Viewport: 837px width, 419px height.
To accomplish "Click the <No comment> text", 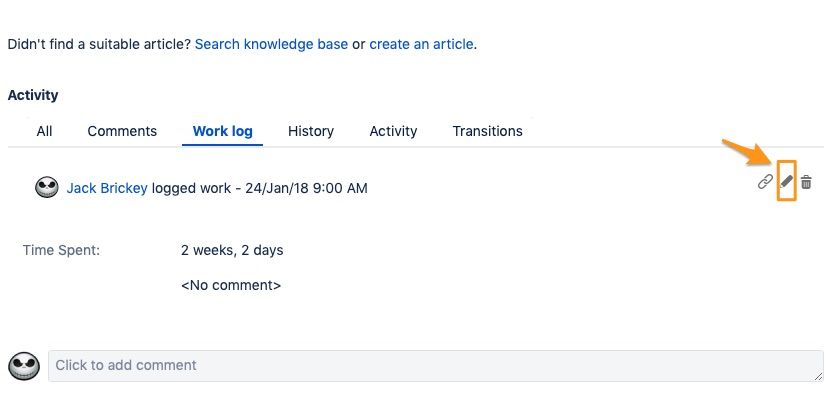I will [231, 285].
